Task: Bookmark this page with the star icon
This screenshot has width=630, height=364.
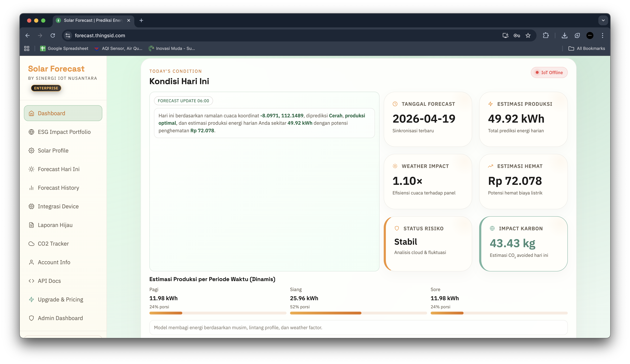Action: click(528, 35)
